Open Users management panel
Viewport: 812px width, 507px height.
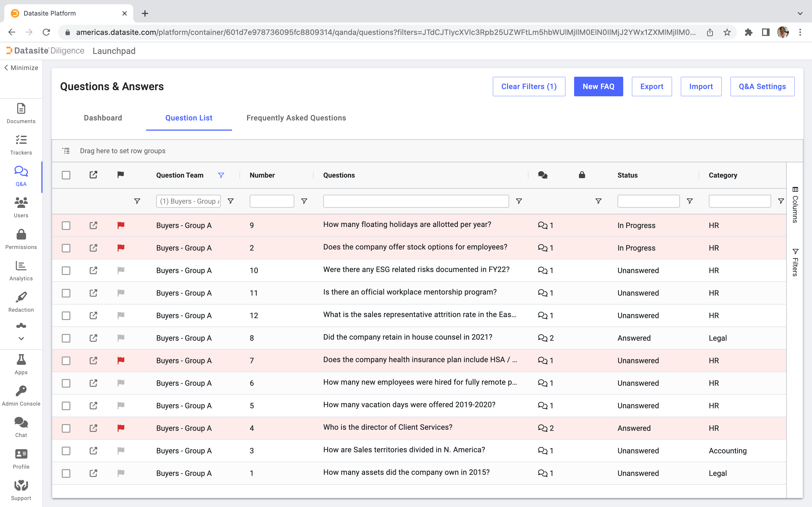(21, 207)
